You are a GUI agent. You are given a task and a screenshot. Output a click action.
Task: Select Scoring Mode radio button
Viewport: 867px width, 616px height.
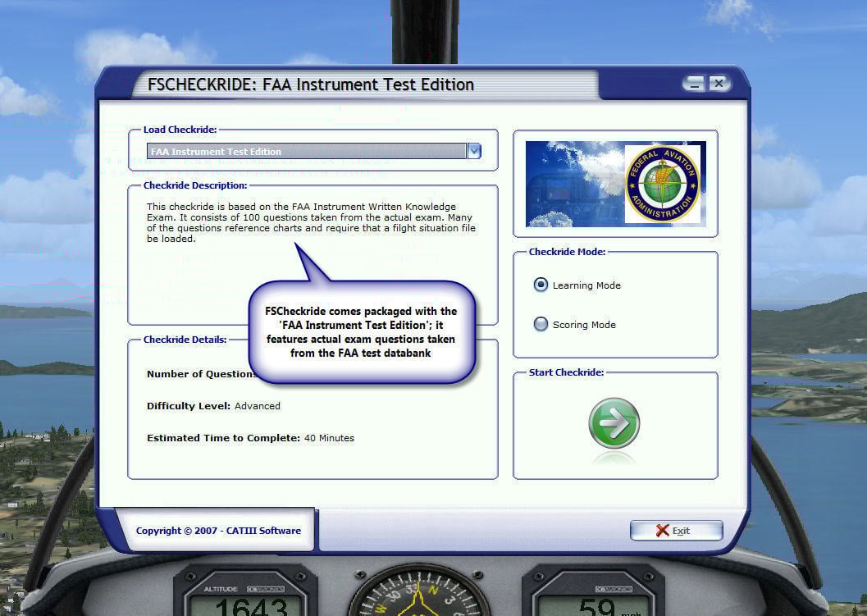pyautogui.click(x=541, y=324)
